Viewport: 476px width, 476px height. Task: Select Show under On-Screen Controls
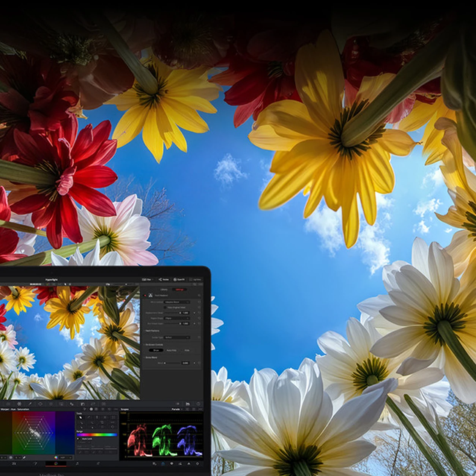(x=156, y=350)
